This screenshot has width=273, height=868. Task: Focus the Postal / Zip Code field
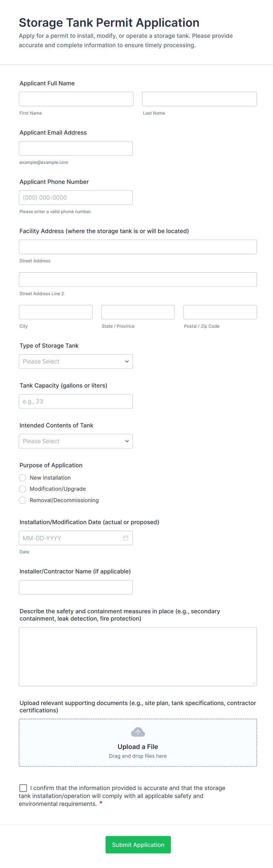tap(220, 312)
